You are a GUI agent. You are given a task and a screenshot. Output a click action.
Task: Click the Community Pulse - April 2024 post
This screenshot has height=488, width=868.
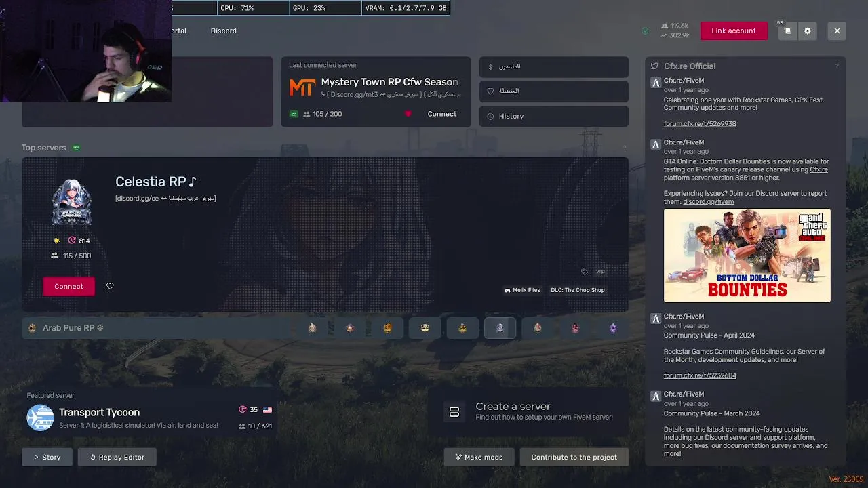tap(709, 335)
